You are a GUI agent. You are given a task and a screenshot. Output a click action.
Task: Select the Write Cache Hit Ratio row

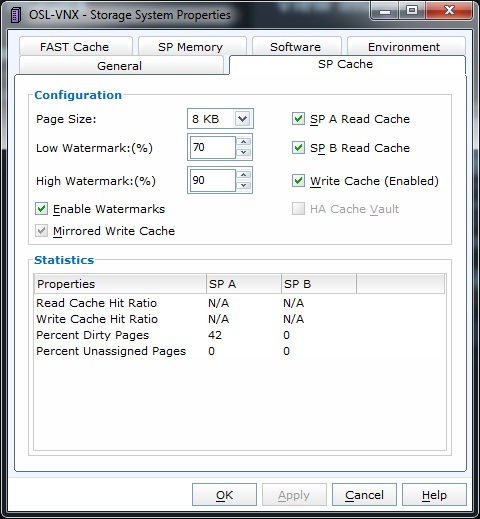239,319
